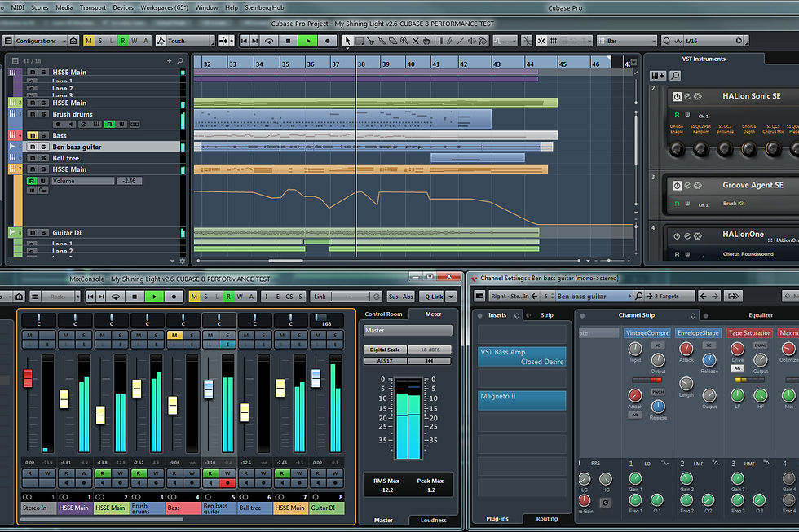799x532 pixels.
Task: Open the Volume automation parameter dropdown
Action: coord(82,181)
